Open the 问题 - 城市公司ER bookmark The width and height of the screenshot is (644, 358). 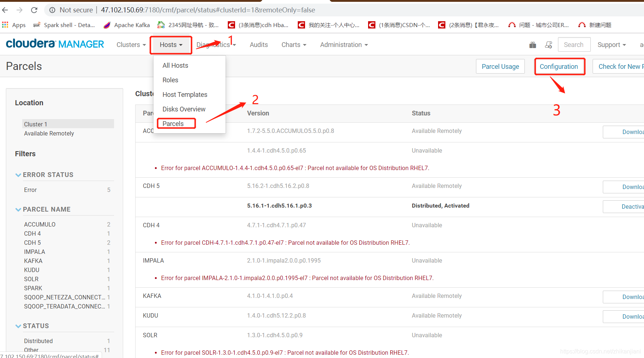click(539, 25)
